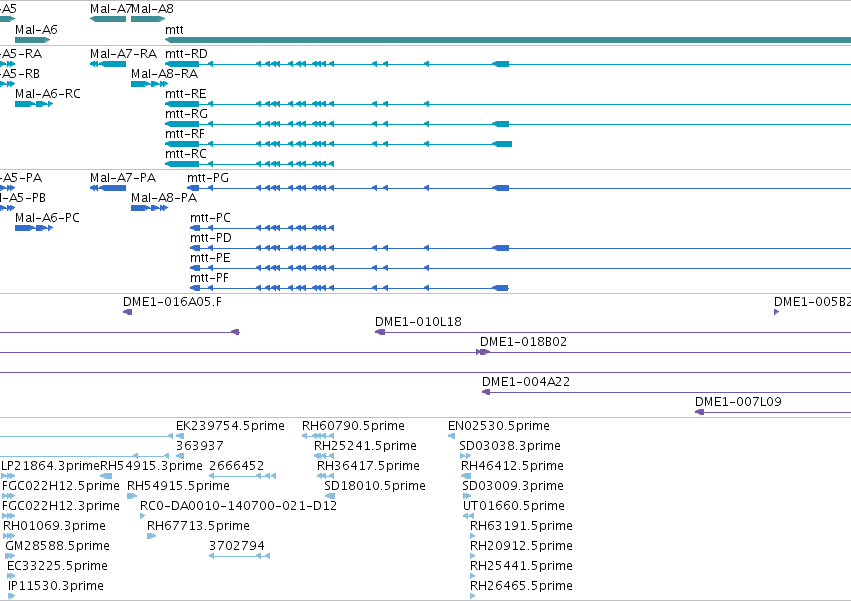
Task: Select the DME1-010L18 clone label
Action: pos(418,322)
